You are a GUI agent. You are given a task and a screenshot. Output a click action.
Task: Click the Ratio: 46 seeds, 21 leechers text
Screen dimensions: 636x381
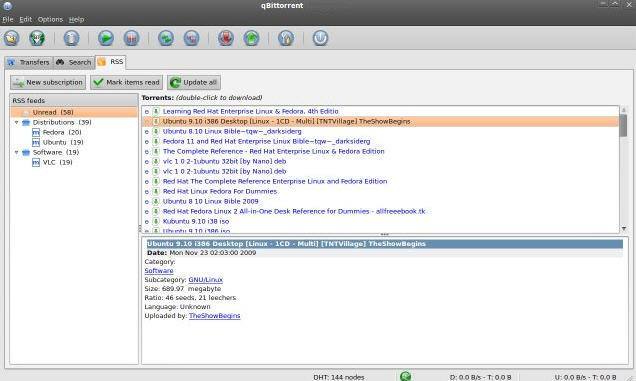190,297
